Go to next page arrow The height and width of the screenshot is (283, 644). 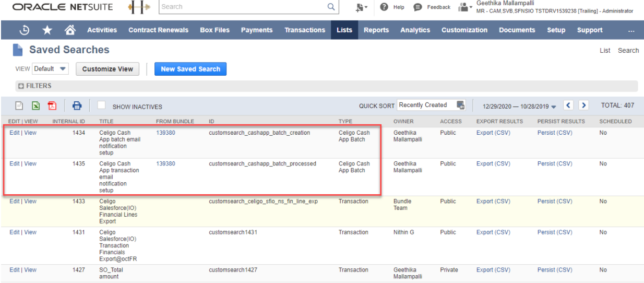coord(584,105)
